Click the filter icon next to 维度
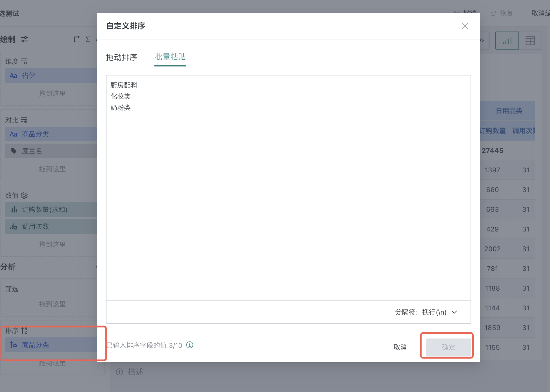The width and height of the screenshot is (550, 392). [x=24, y=61]
